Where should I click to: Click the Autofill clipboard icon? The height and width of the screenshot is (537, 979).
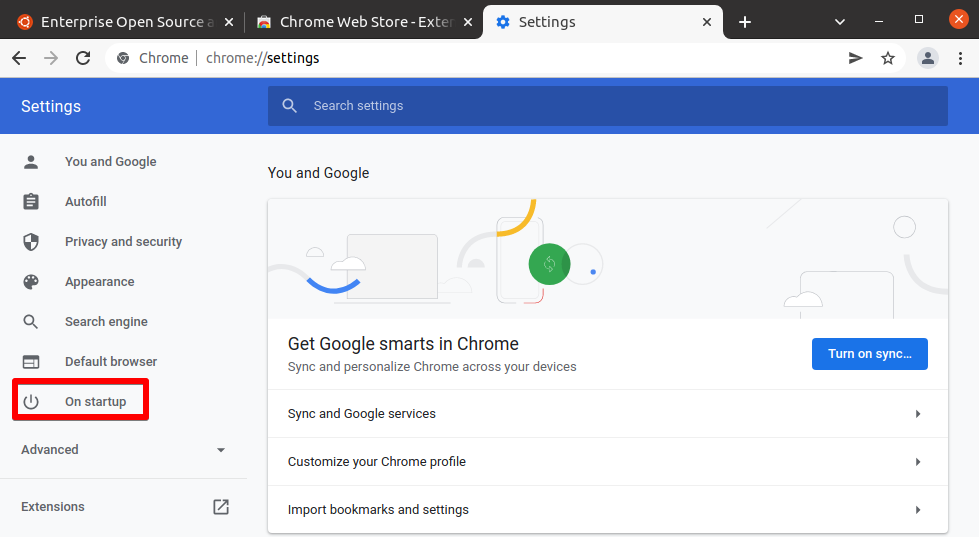coord(31,202)
